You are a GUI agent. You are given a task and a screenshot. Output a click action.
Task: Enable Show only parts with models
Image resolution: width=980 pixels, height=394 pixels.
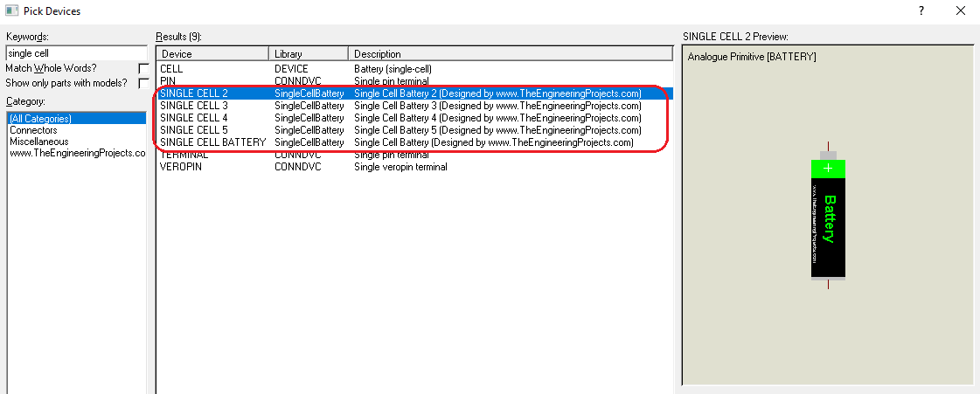click(x=143, y=83)
